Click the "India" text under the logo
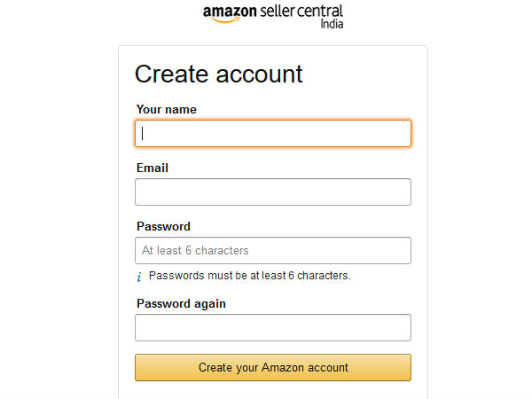This screenshot has height=399, width=532. (332, 24)
